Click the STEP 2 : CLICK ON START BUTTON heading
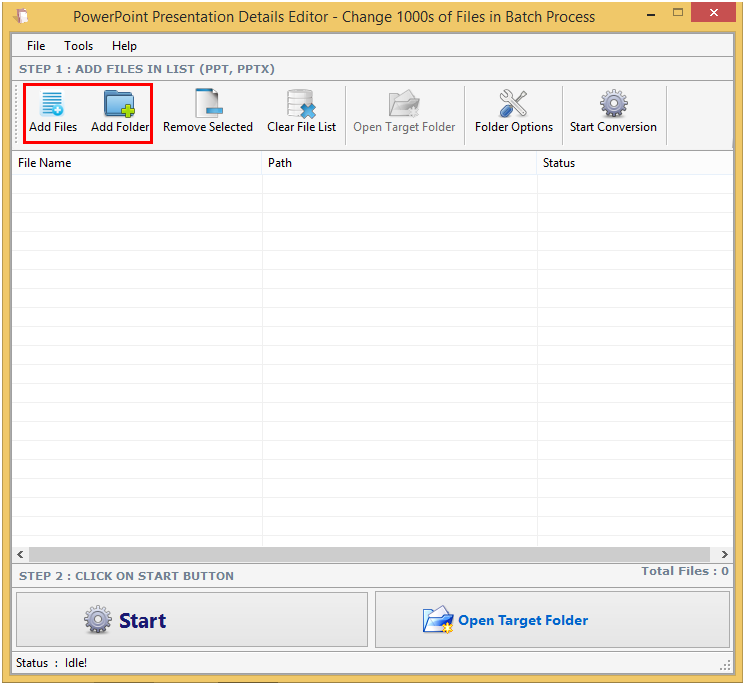This screenshot has height=685, width=745. coord(126,576)
